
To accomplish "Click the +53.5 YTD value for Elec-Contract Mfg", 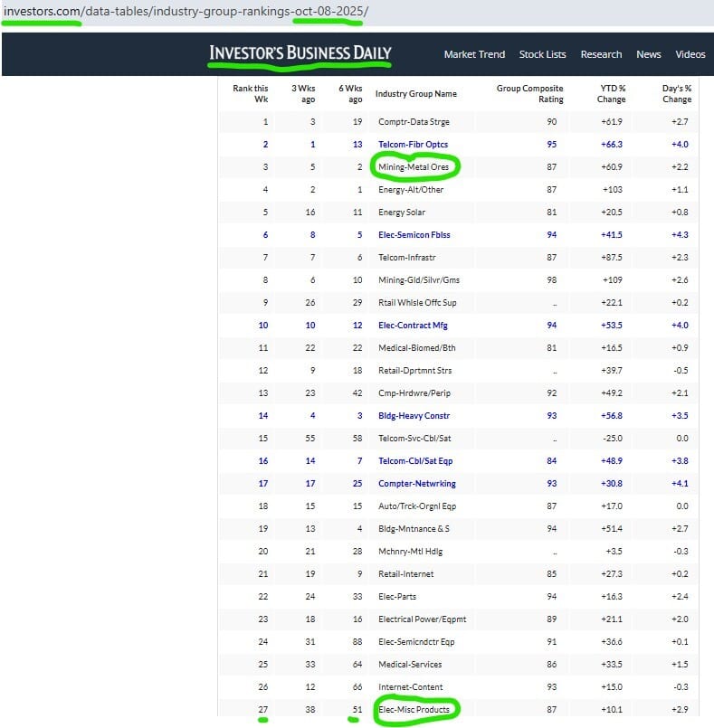I will tap(612, 326).
